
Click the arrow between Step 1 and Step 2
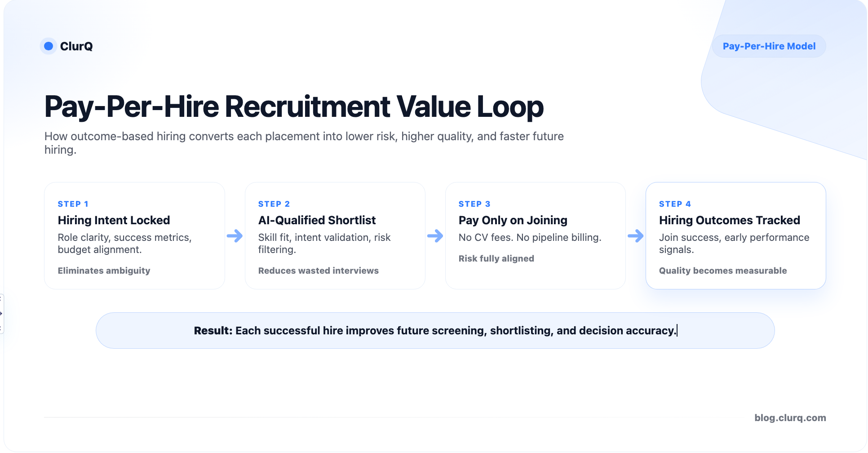point(235,236)
